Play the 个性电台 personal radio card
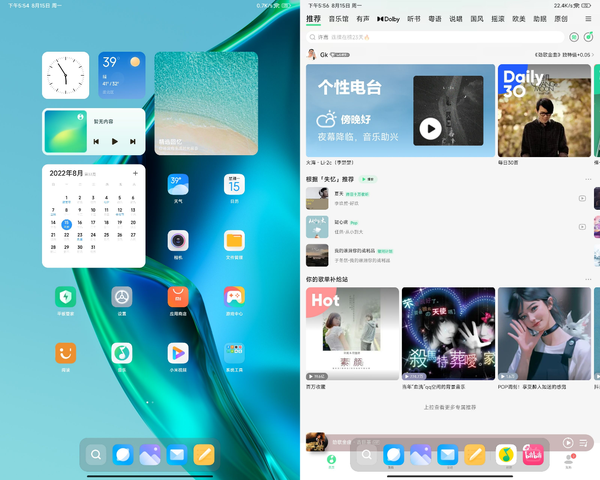 400,111
